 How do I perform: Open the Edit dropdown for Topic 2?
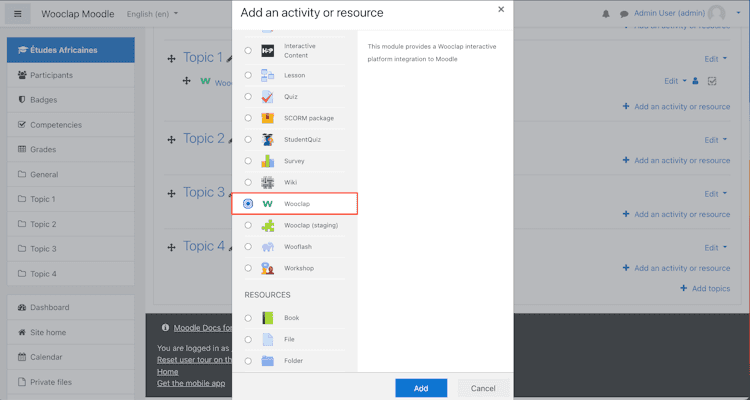[x=716, y=140]
